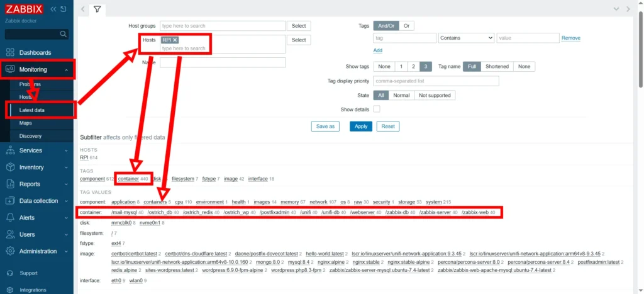Screen dimensions: 644x294
Task: Click the Administration gear icon
Action: click(9, 251)
